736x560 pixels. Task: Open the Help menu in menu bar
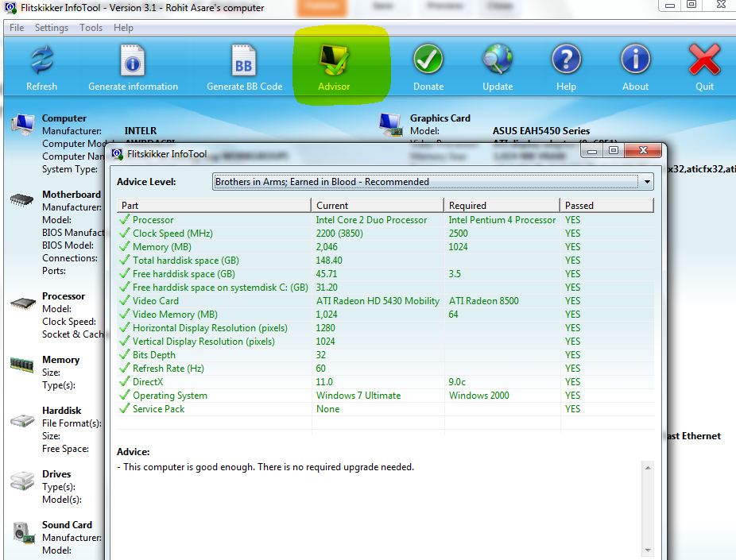123,28
